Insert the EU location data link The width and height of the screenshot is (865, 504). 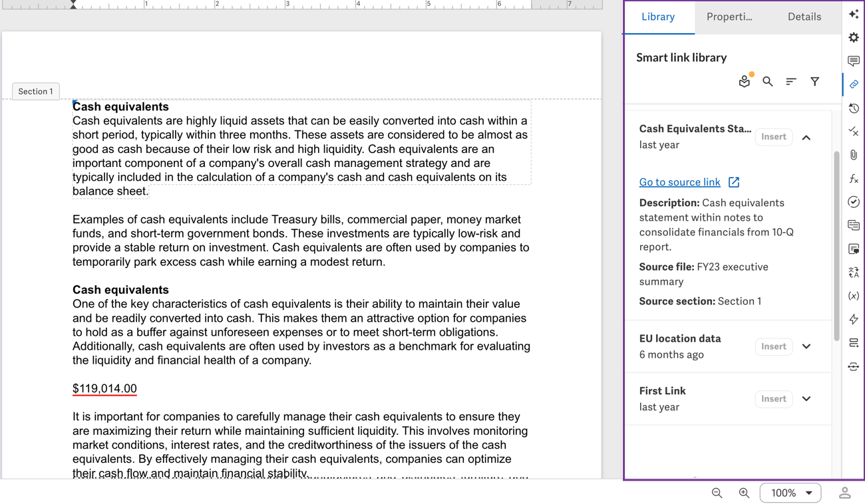[774, 346]
